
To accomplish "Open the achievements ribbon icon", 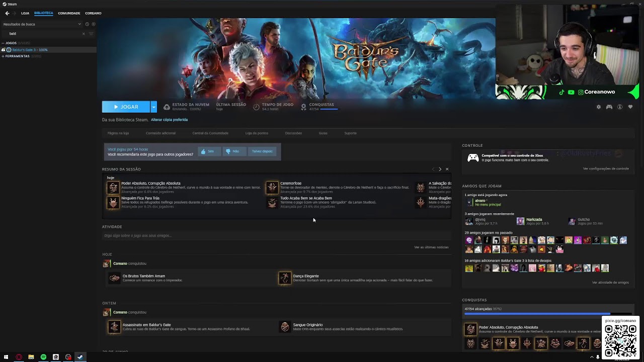I will tap(303, 107).
